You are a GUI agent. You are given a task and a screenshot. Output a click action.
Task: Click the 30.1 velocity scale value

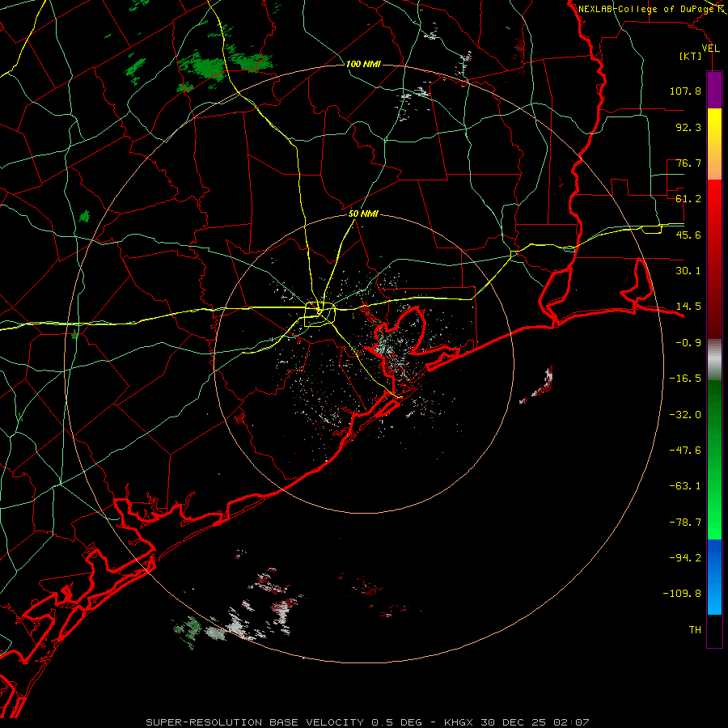pos(688,271)
